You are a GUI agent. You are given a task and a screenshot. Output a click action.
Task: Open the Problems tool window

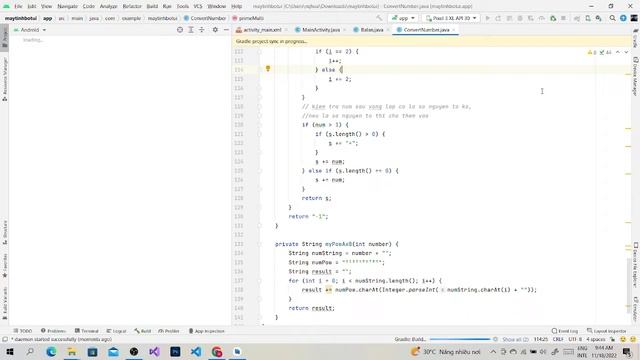53,331
